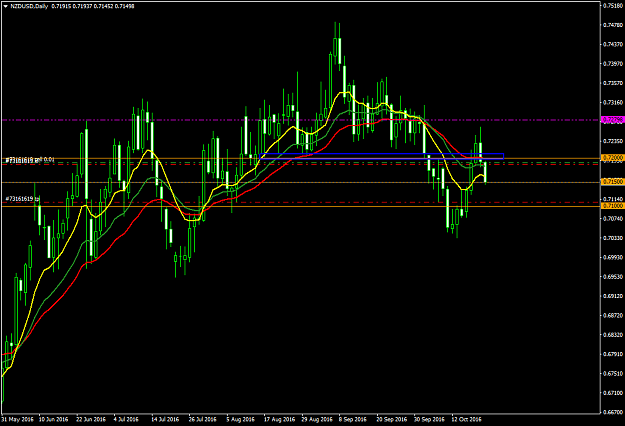625x426 pixels.
Task: Click the 17 Aug 2016 date label
Action: pyautogui.click(x=279, y=419)
